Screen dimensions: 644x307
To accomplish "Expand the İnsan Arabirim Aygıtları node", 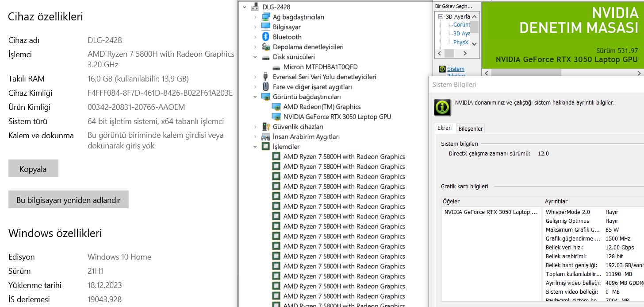I will 255,136.
